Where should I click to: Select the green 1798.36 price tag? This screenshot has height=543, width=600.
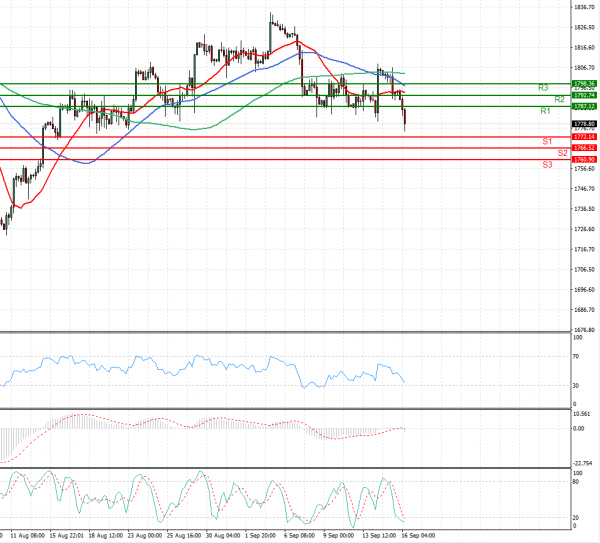pyautogui.click(x=584, y=83)
